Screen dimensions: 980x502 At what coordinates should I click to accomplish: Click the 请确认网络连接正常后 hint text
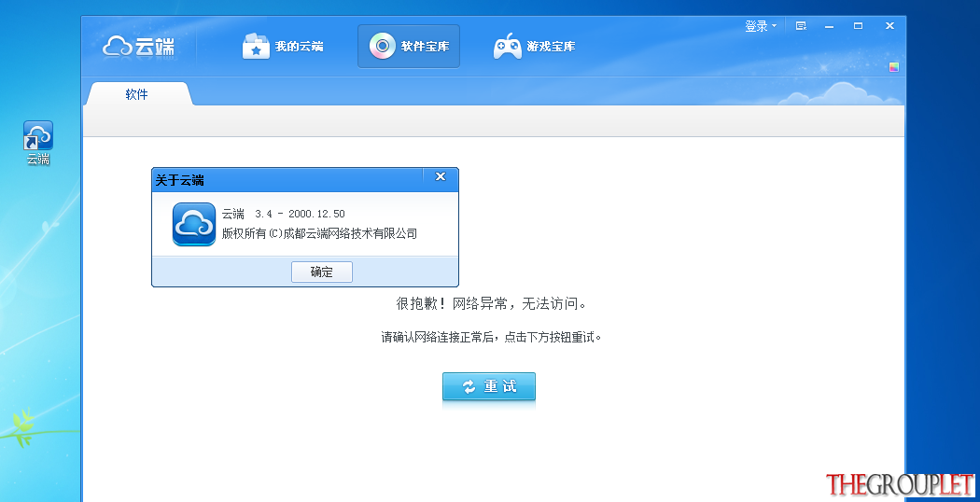(491, 338)
